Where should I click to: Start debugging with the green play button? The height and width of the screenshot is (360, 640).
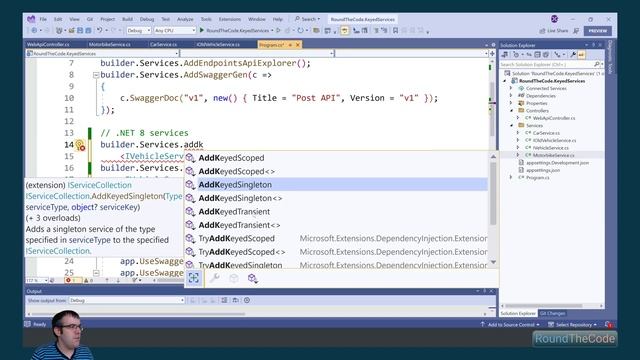[201, 30]
